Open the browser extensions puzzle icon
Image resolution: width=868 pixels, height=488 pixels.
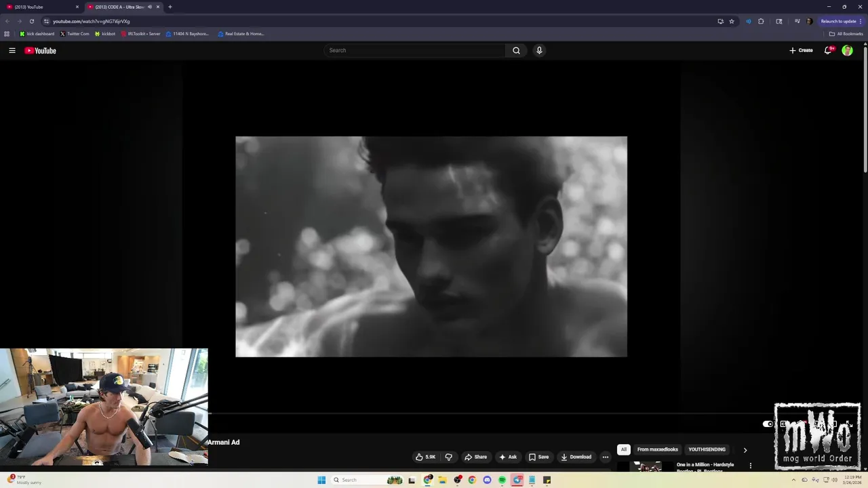(761, 21)
